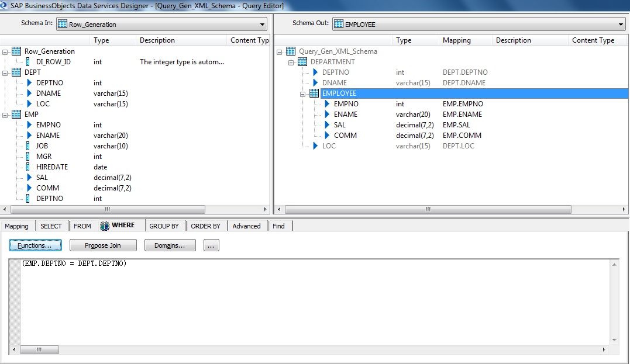Click the Propose Join button
Image resolution: width=630 pixels, height=364 pixels.
[103, 245]
